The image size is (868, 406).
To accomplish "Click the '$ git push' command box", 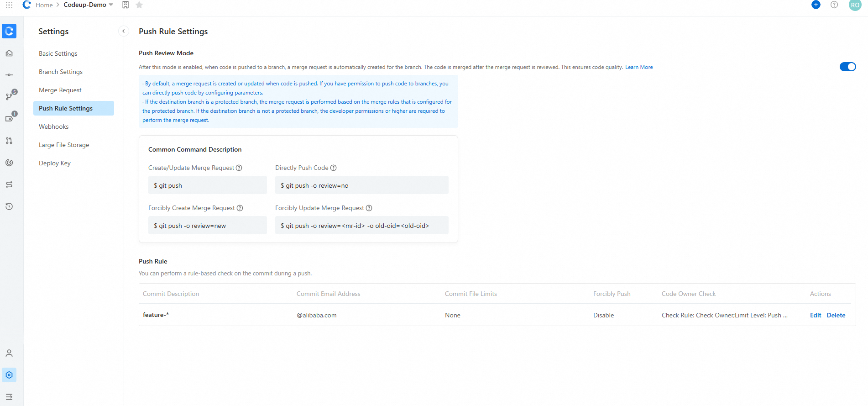I will point(208,185).
